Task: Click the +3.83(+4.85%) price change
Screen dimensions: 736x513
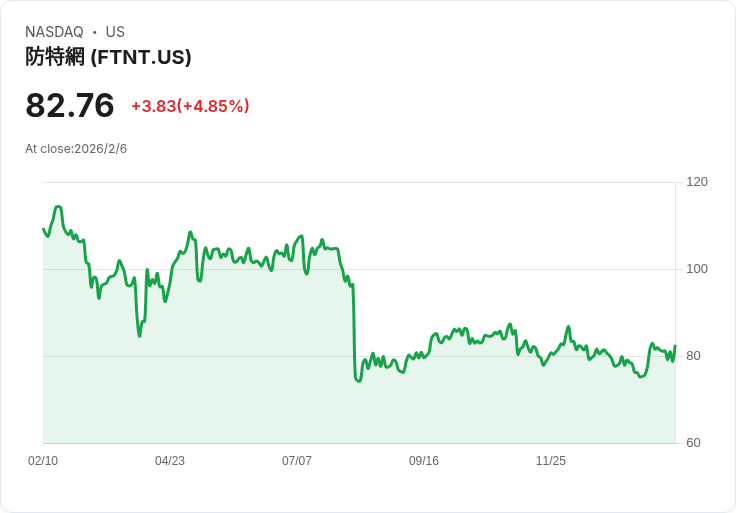Action: point(190,106)
